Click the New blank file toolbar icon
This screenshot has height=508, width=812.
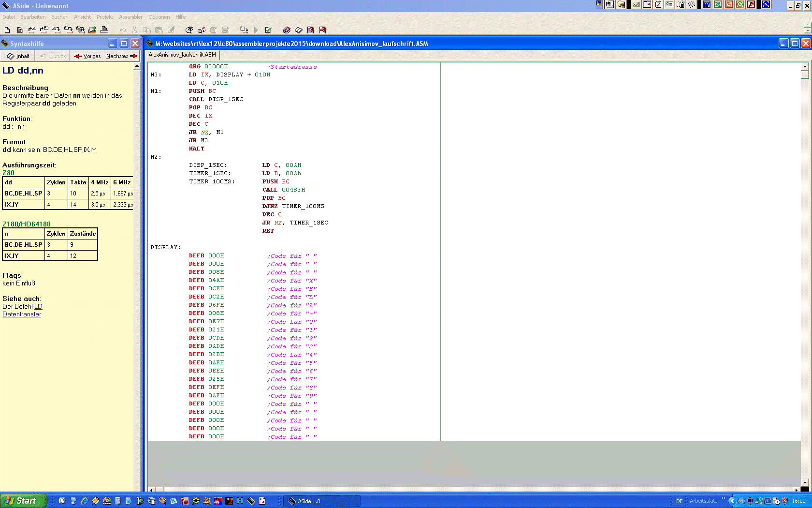tap(7, 30)
